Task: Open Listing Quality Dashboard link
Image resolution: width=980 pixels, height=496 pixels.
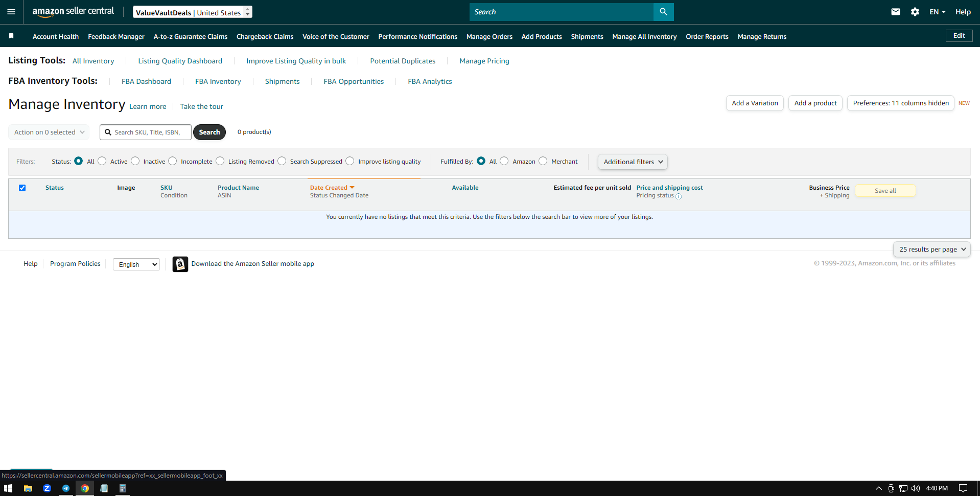Action: coord(180,61)
